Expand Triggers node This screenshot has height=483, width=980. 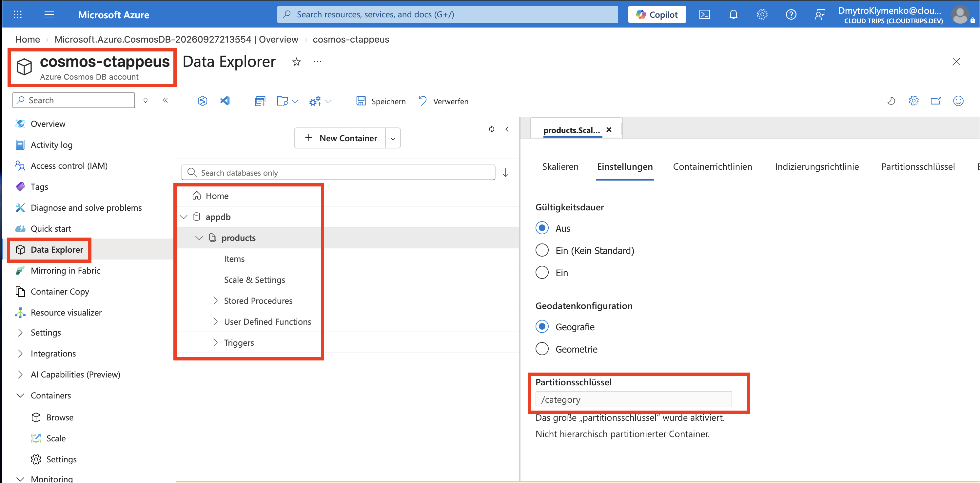tap(215, 342)
